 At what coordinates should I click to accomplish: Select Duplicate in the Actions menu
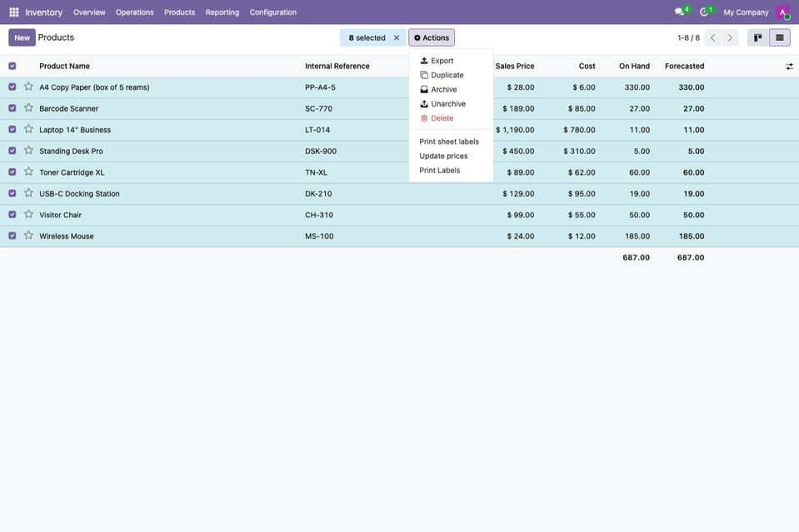click(x=451, y=75)
